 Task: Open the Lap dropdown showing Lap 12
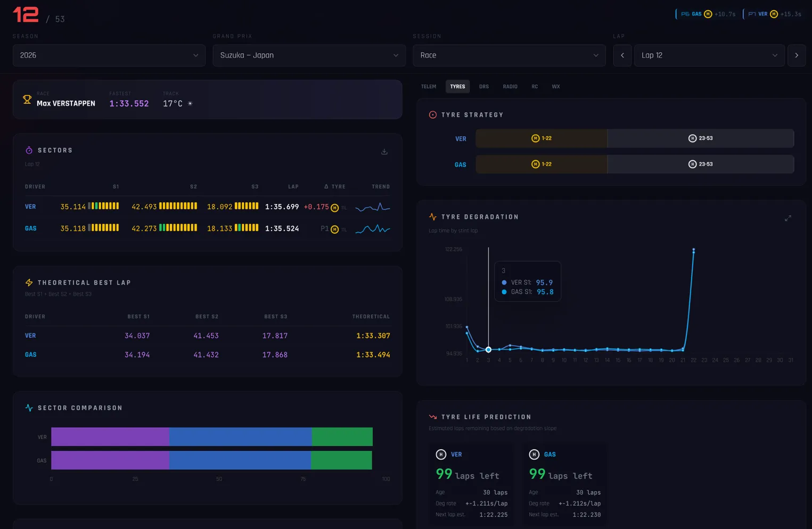[709, 55]
